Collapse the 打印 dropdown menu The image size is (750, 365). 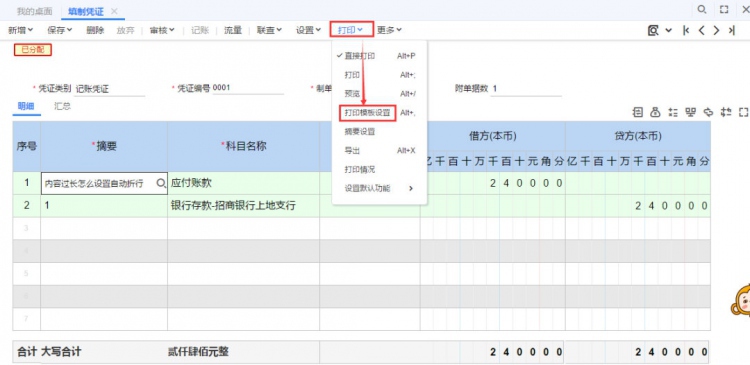pos(351,30)
